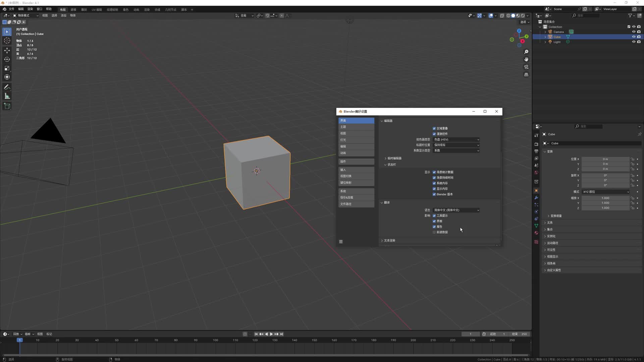644x362 pixels.
Task: Open the Modifier properties tab (wrench icon)
Action: point(536,198)
